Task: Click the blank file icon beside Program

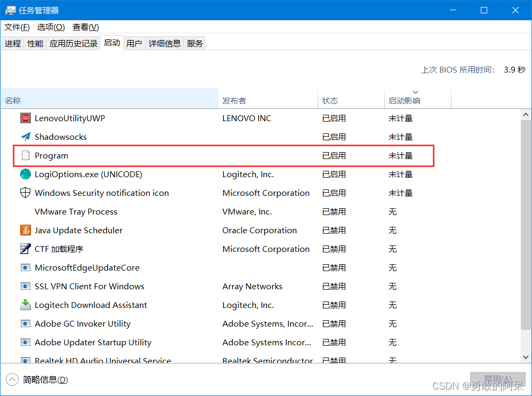Action: coord(26,155)
